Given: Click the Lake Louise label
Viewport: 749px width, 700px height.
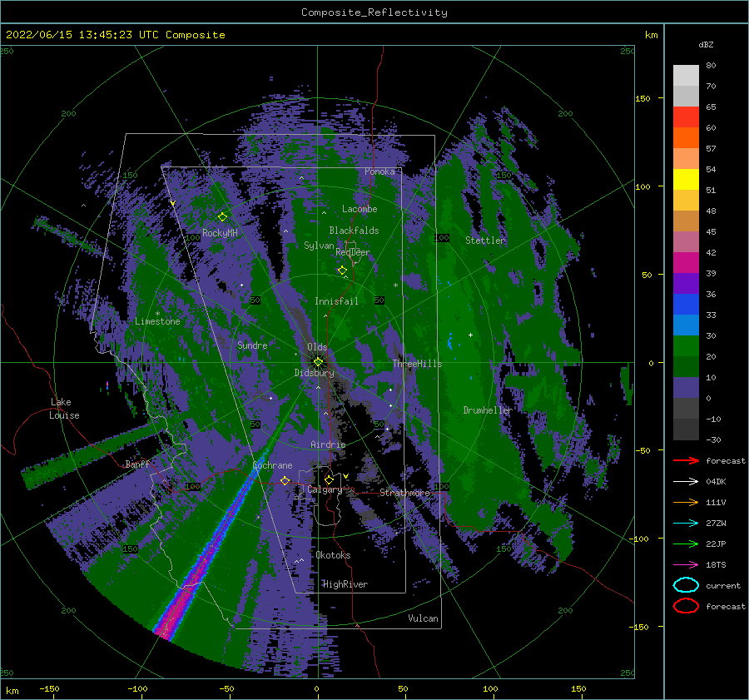Looking at the screenshot, I should coord(64,409).
